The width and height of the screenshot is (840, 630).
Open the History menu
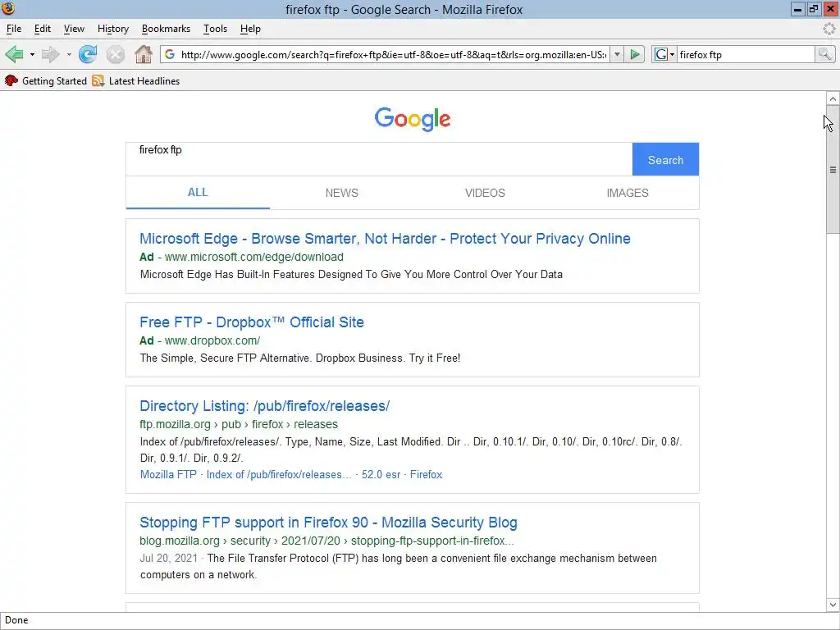click(113, 29)
